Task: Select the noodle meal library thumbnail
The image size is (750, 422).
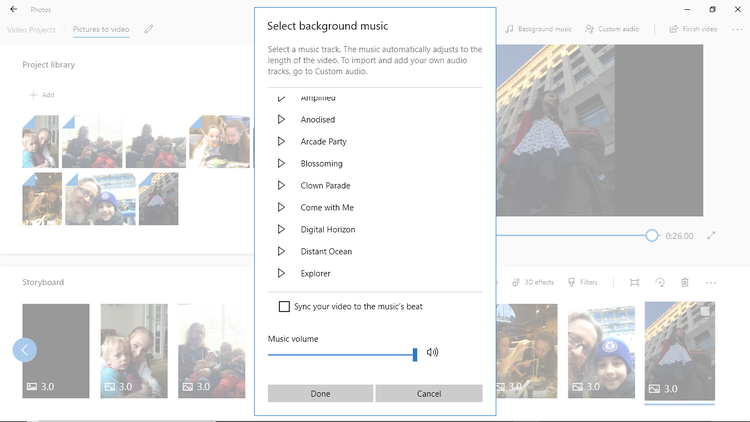Action: click(x=220, y=142)
